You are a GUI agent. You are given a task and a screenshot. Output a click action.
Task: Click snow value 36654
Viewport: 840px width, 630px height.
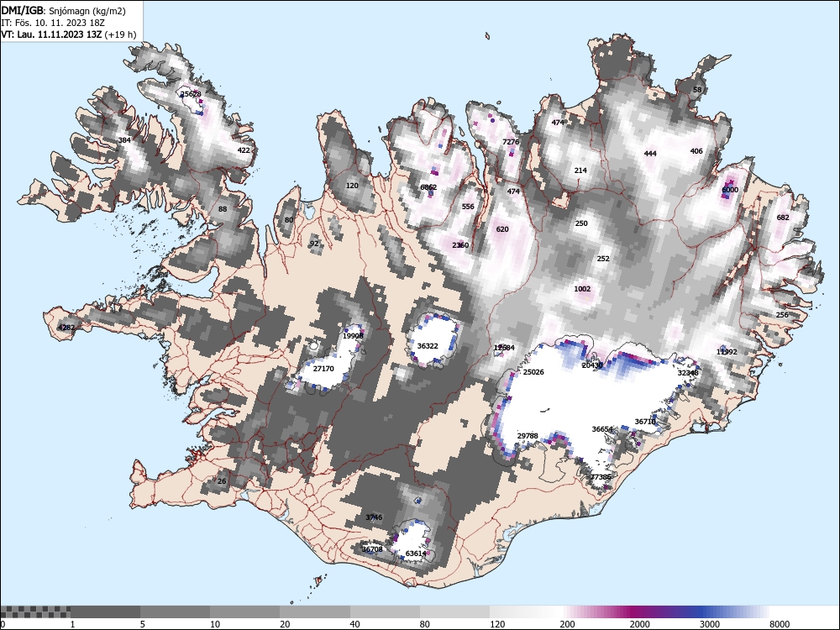(602, 429)
